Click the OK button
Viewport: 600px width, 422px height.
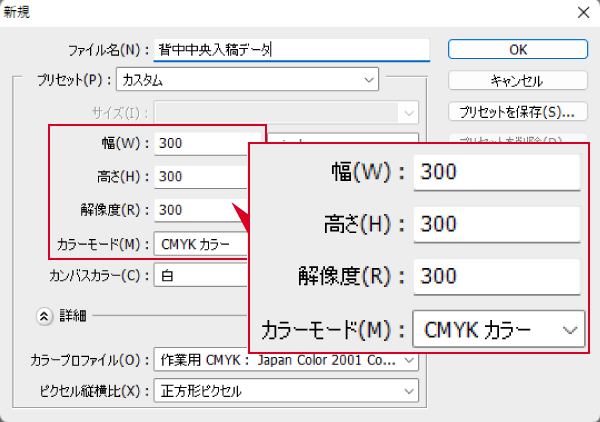coord(517,49)
